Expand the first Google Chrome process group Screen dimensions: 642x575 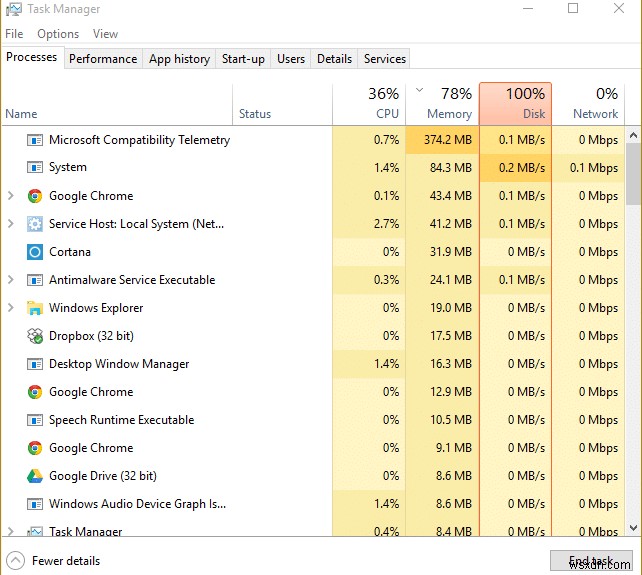[x=11, y=196]
